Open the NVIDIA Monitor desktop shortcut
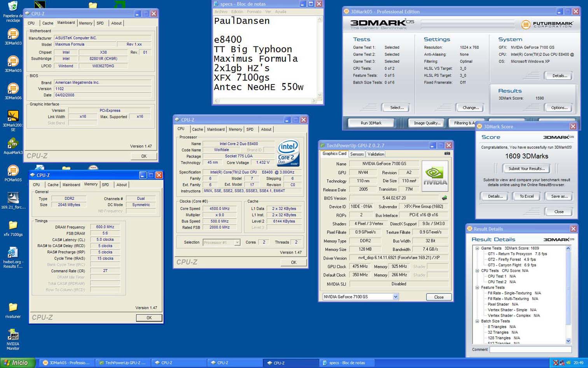The width and height of the screenshot is (588, 368). [13, 340]
